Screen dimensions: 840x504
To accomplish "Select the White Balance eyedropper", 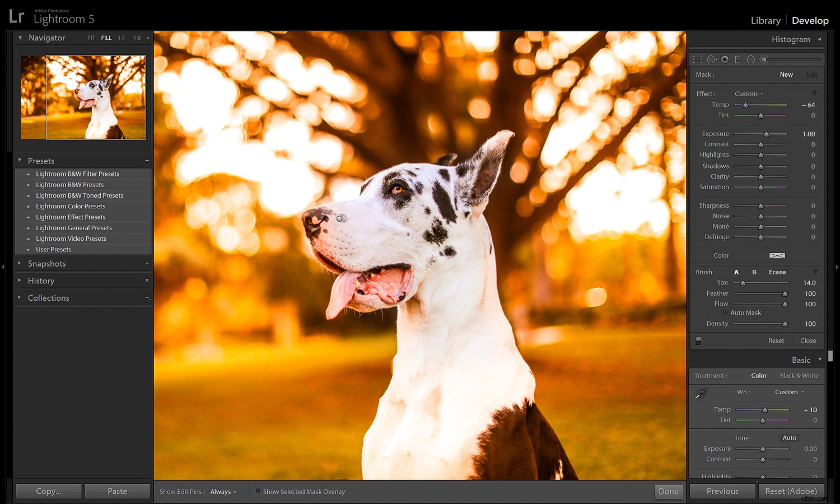I will tap(701, 392).
